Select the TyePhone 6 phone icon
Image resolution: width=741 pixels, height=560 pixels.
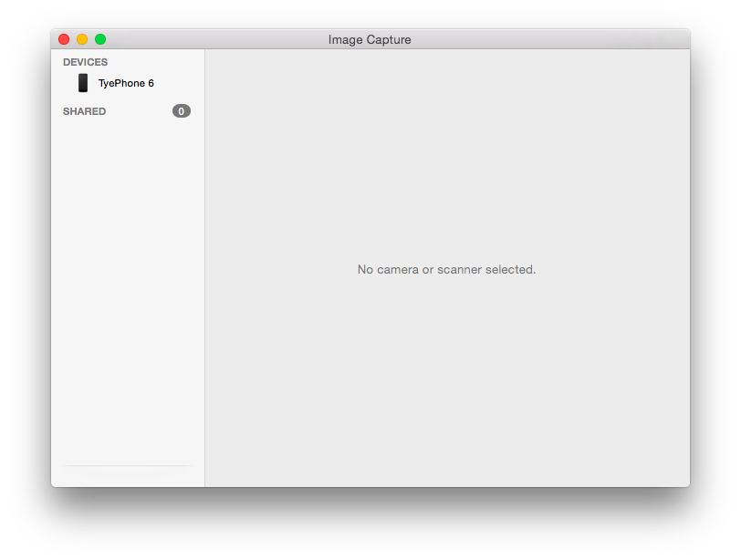83,83
